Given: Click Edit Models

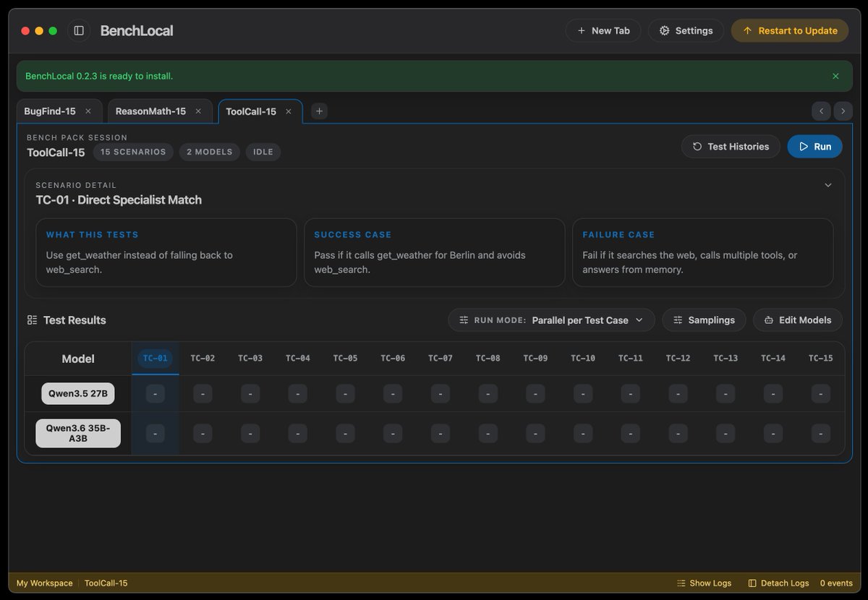Looking at the screenshot, I should (x=798, y=320).
